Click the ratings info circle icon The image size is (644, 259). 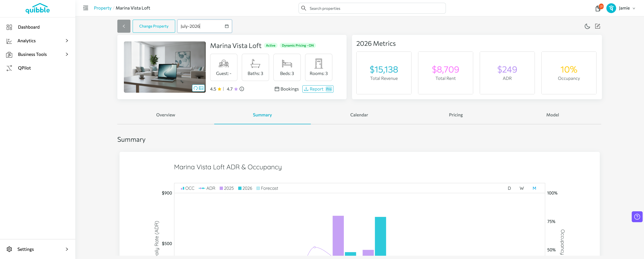pos(242,89)
